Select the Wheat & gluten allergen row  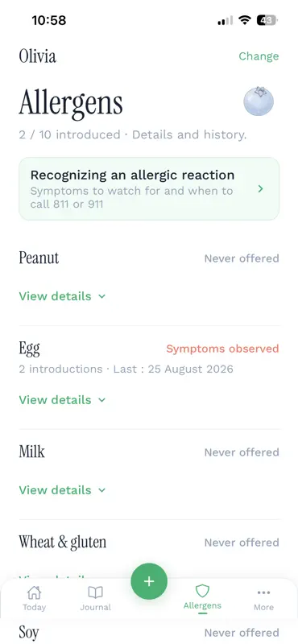[x=149, y=543]
